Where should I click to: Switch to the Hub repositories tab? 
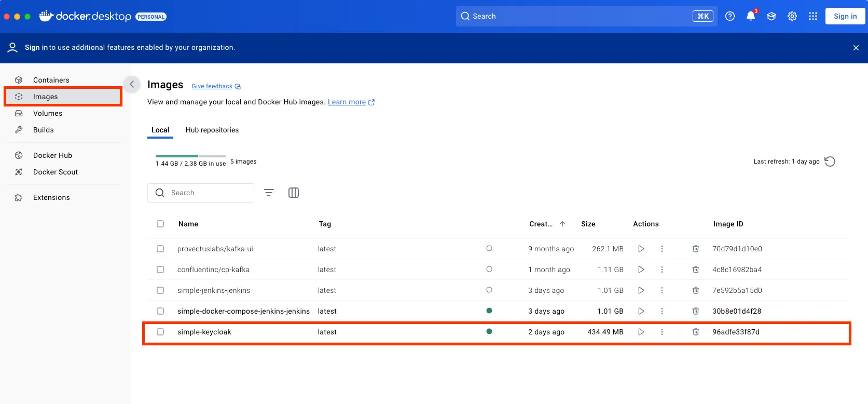point(212,130)
